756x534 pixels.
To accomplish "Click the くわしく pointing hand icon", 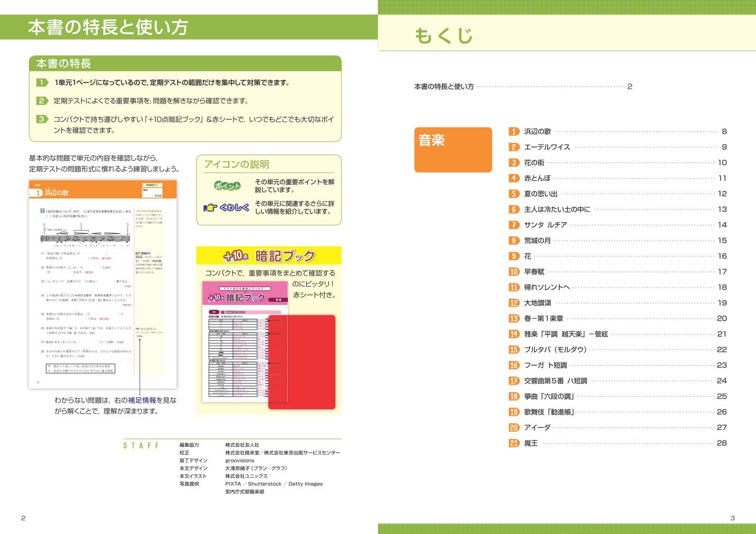I will click(210, 207).
